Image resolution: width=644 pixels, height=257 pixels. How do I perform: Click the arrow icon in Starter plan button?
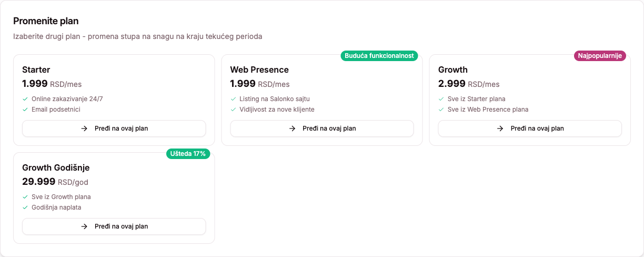coord(84,128)
